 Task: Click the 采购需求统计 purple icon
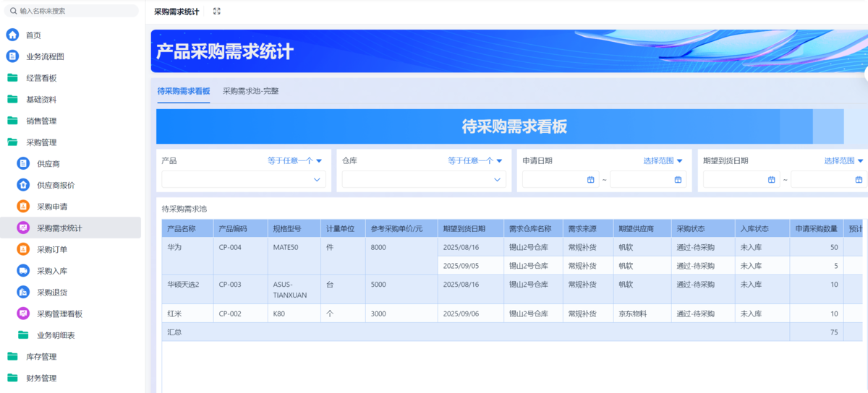[23, 228]
